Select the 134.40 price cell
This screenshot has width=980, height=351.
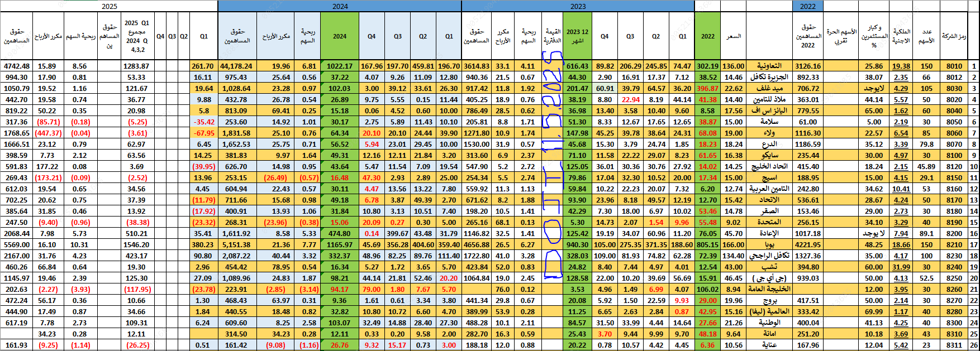point(733,256)
